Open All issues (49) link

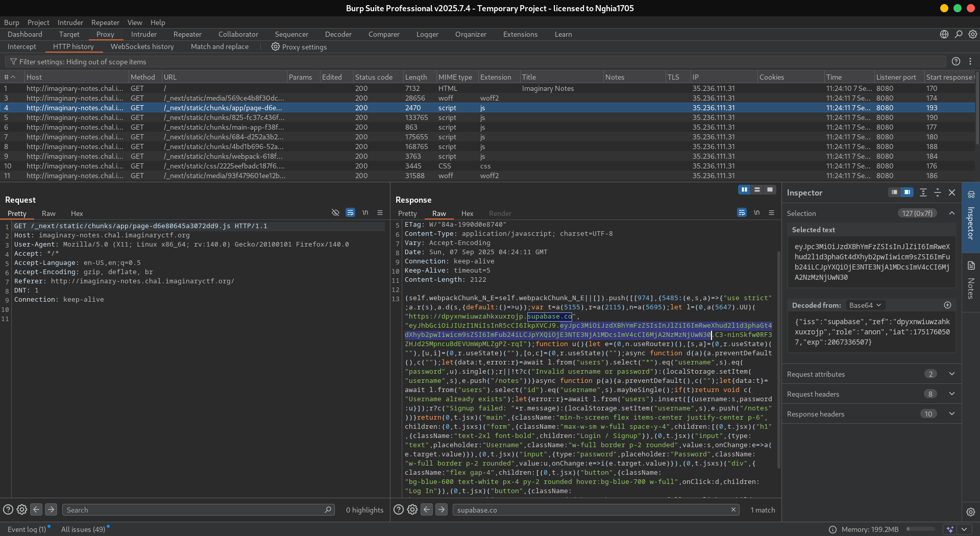point(83,529)
